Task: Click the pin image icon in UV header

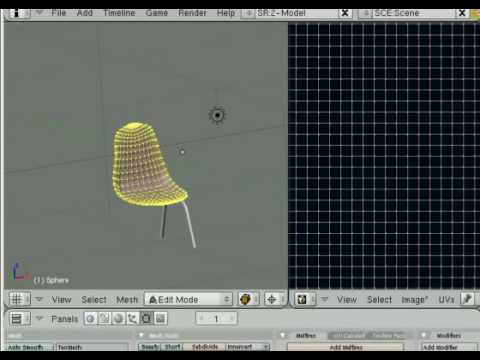Action: 467,299
